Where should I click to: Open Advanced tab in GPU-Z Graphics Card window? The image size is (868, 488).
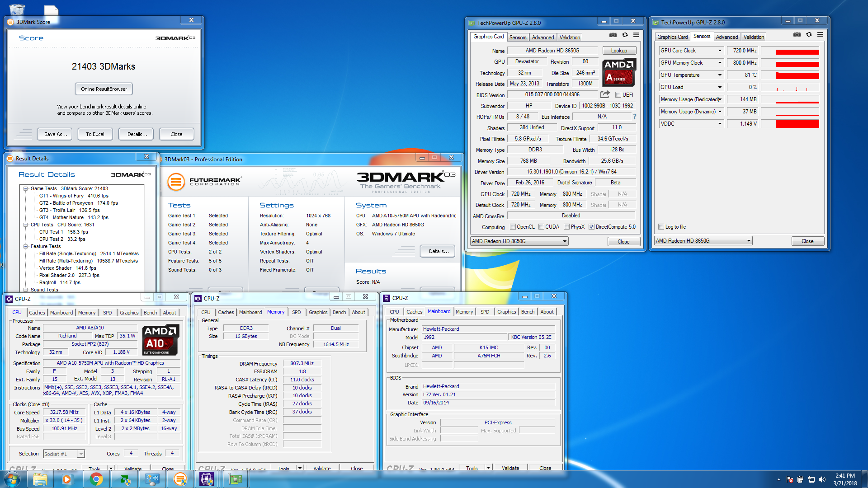(542, 38)
